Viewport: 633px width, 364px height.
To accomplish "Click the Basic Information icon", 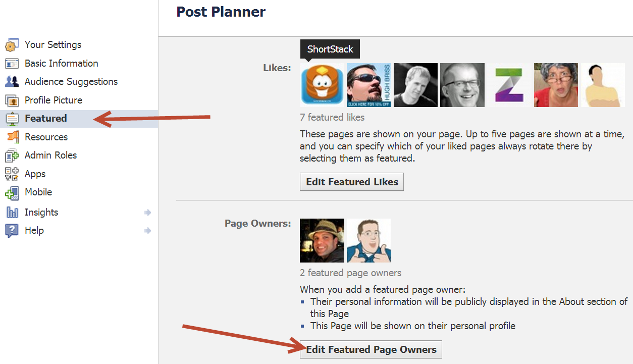I will pyautogui.click(x=12, y=64).
